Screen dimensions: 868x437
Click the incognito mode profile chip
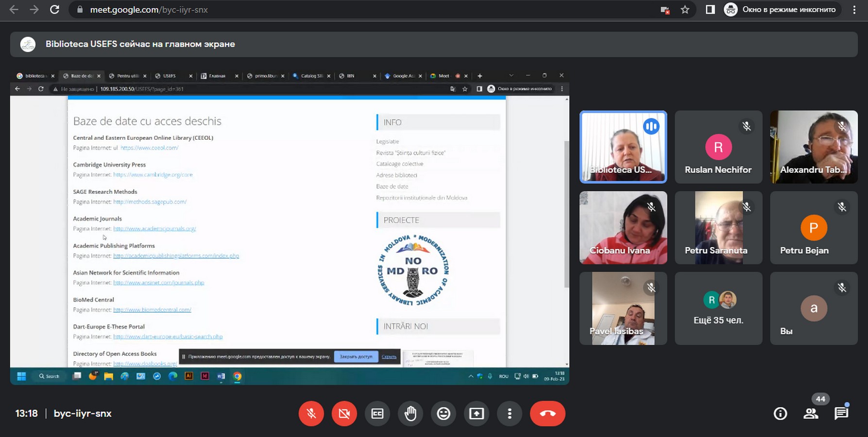[782, 10]
